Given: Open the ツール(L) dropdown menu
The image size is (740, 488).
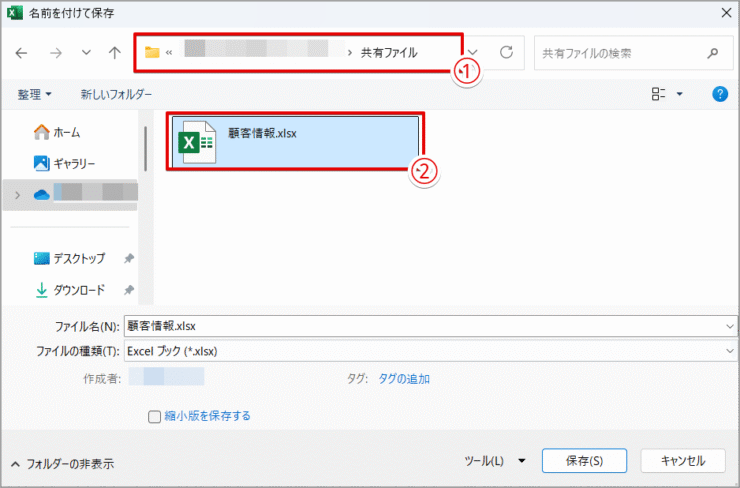Looking at the screenshot, I should click(x=495, y=461).
